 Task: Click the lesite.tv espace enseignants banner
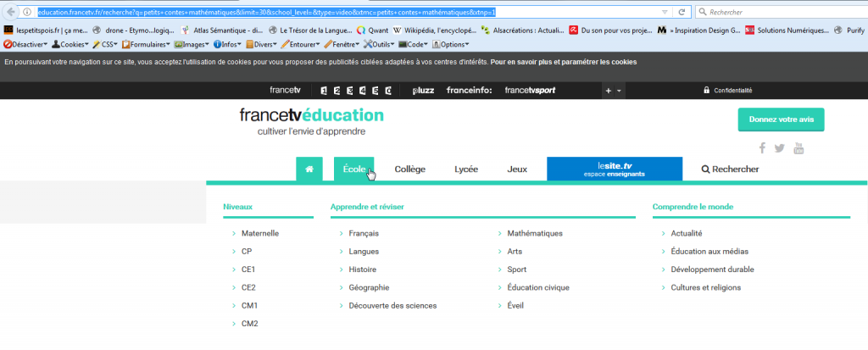(x=614, y=169)
